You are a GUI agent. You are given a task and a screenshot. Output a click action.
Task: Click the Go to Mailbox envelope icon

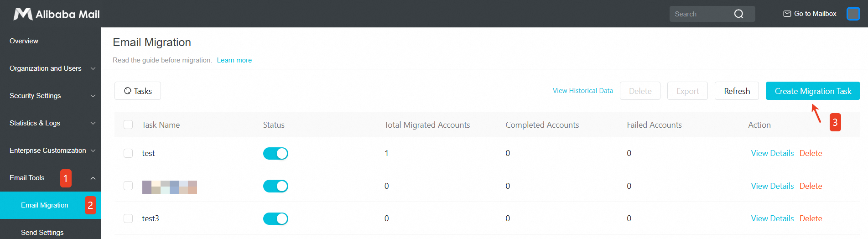click(787, 14)
